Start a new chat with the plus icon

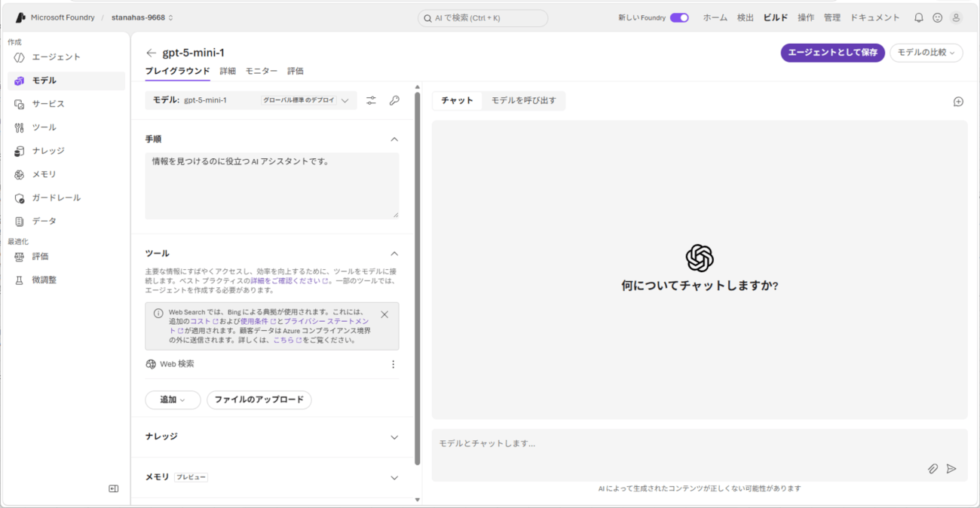tap(958, 101)
